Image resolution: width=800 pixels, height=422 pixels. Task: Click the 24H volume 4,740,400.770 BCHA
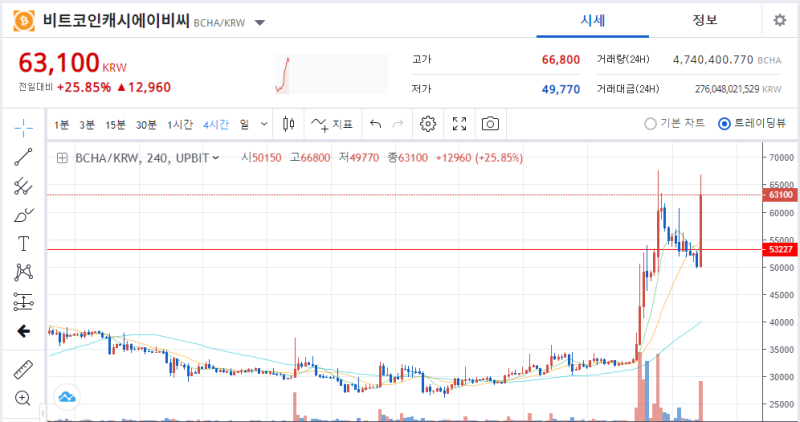pos(727,60)
